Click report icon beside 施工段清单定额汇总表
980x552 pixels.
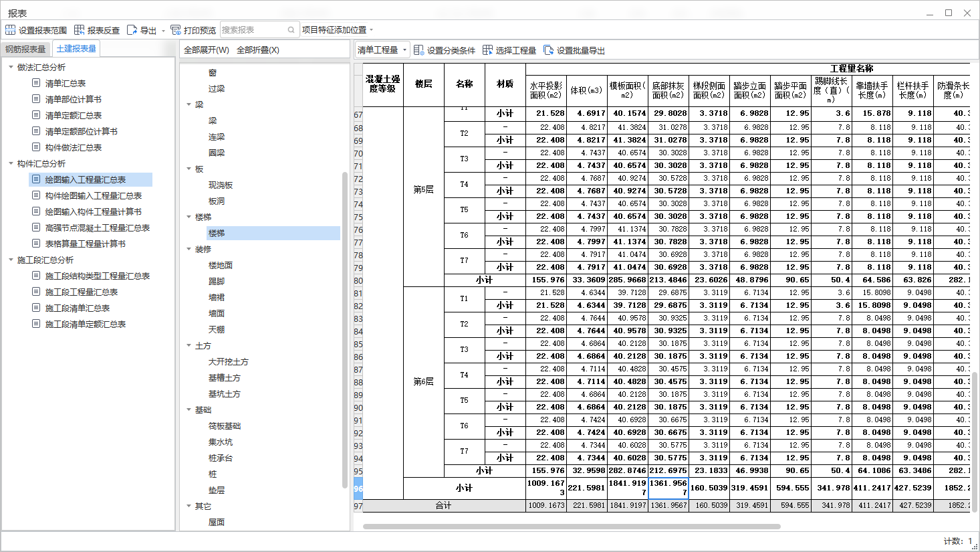pyautogui.click(x=36, y=324)
